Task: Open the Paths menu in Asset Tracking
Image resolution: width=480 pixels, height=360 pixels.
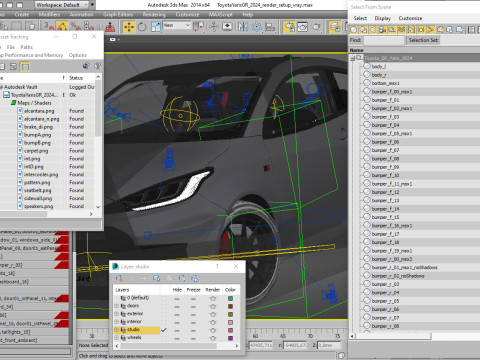Action: point(27,47)
